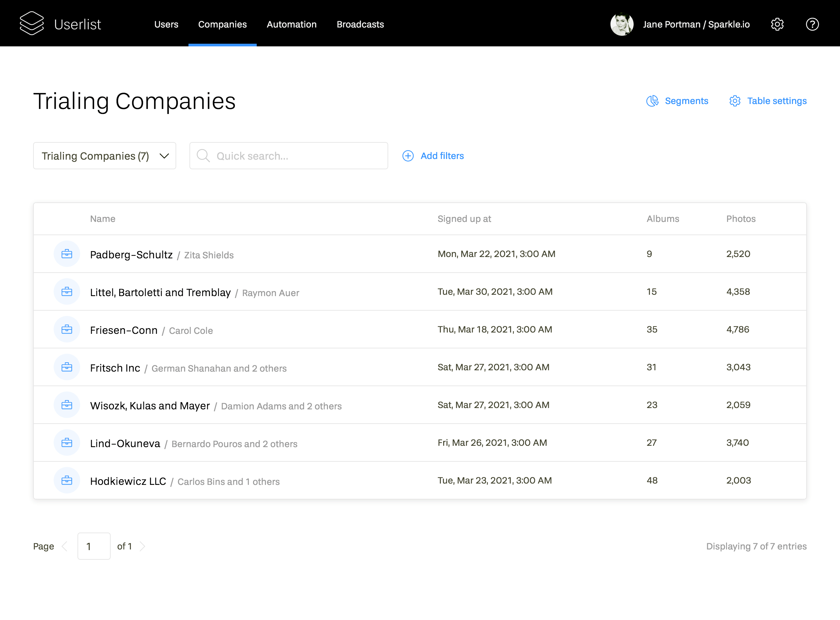Screen dimensions: 840x620
Task: Click the Fritsch Inc briefcase icon
Action: (67, 367)
